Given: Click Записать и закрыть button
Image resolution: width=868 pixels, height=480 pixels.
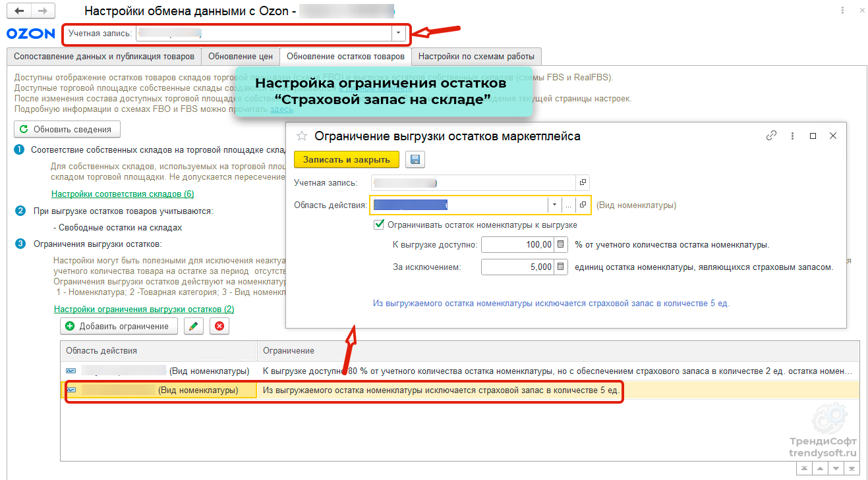Looking at the screenshot, I should pyautogui.click(x=347, y=159).
